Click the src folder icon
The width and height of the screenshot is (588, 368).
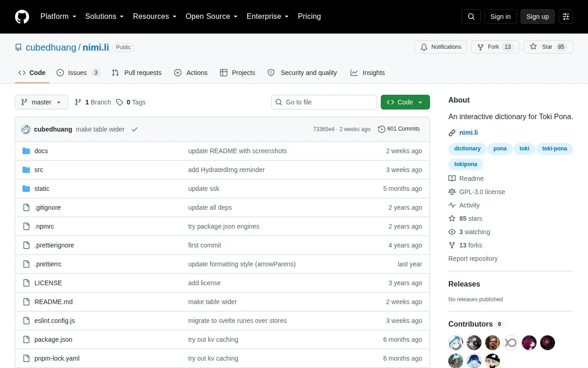[x=26, y=170]
